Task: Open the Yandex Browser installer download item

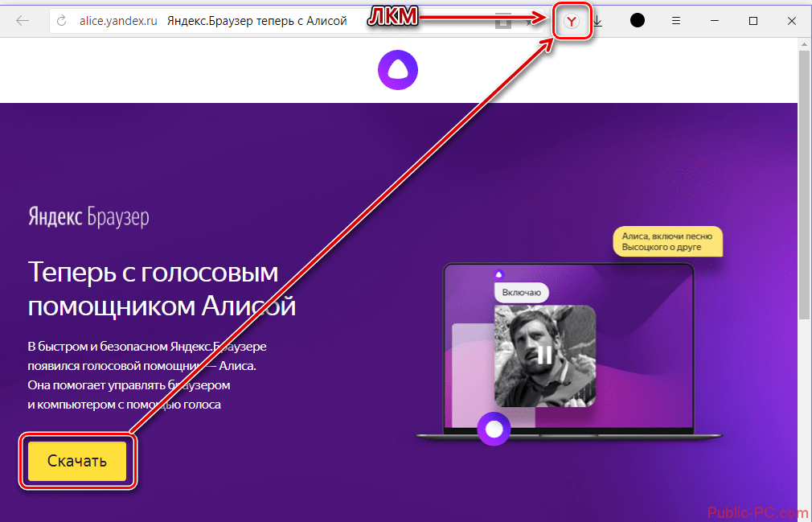Action: [x=572, y=21]
